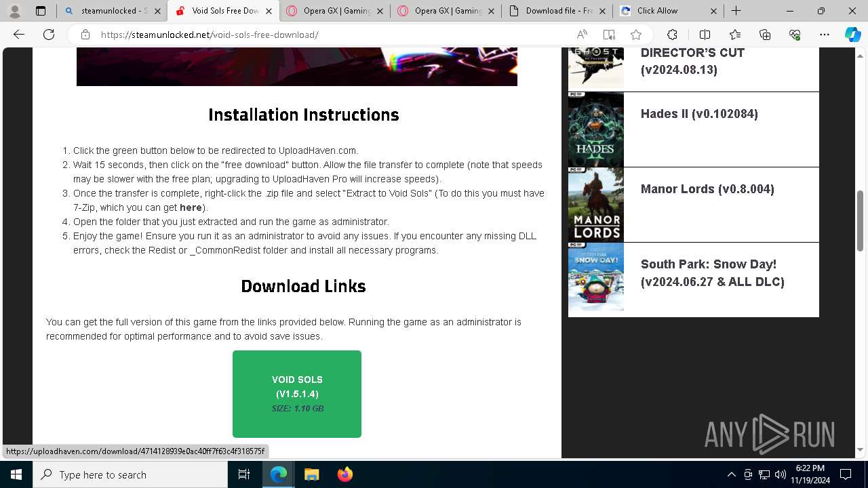Click the Download Links heading
Screen dimensions: 868x488
click(303, 286)
